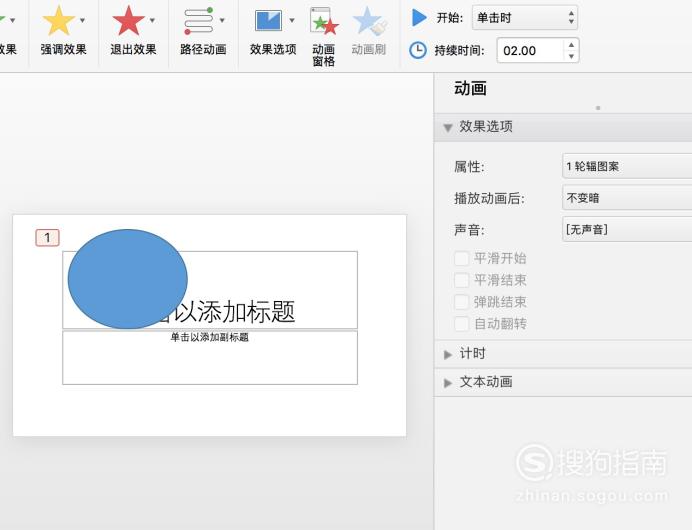Select animation marker 1 on the slide
Image resolution: width=692 pixels, height=530 pixels.
point(47,238)
